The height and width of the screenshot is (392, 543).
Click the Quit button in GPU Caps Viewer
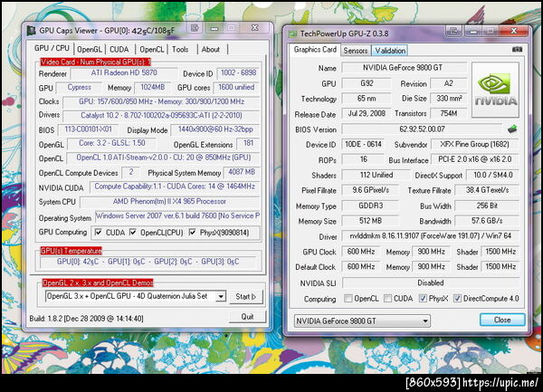(x=247, y=317)
